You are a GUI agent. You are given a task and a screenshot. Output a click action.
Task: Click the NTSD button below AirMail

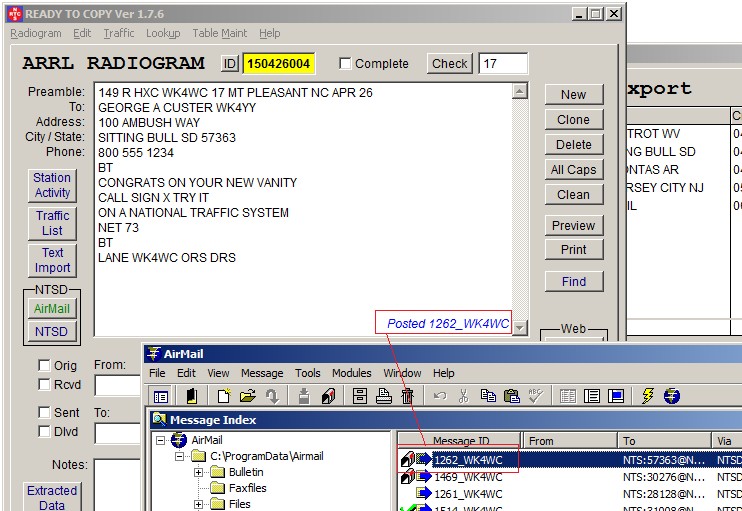52,332
